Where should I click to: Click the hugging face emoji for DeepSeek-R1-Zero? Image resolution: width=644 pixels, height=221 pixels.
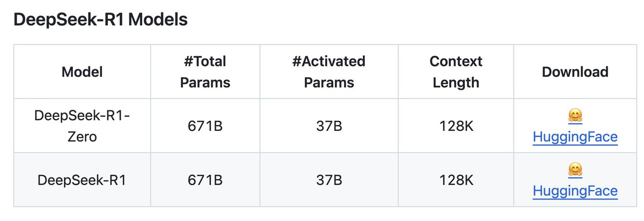pos(575,116)
